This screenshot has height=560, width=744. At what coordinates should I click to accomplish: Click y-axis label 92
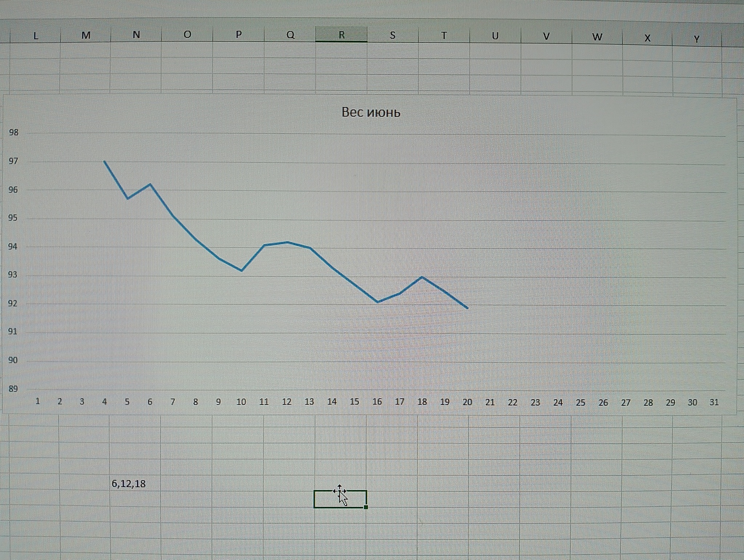click(x=13, y=303)
